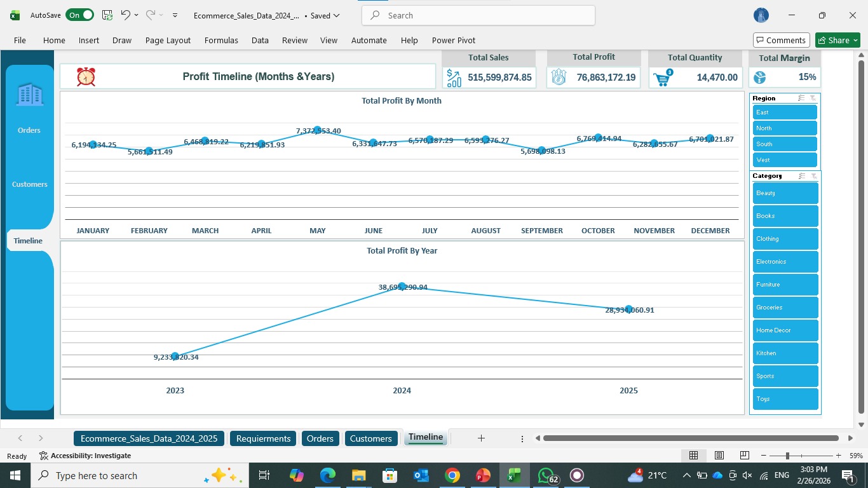This screenshot has width=868, height=488.
Task: Toggle the Electronics category slicer item
Action: click(785, 262)
